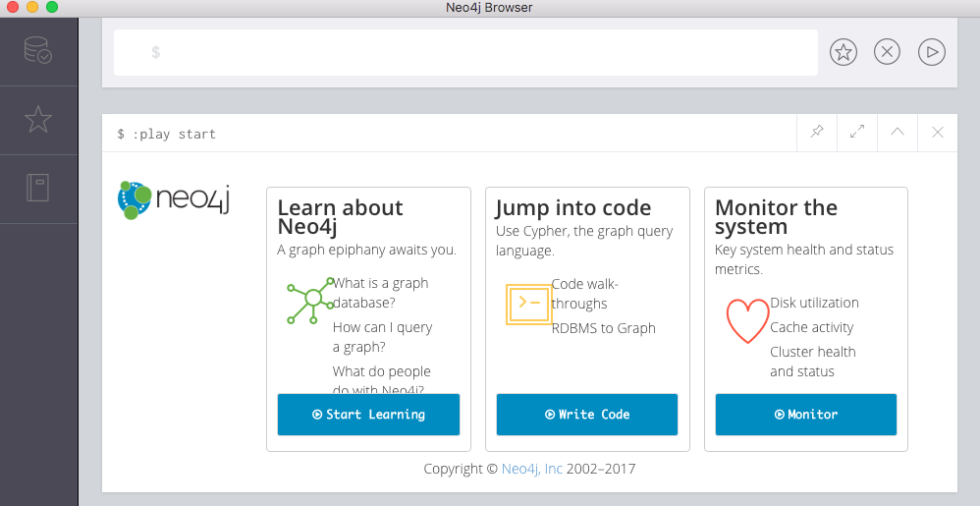Run the query with play button
The height and width of the screenshot is (506, 980).
(931, 52)
